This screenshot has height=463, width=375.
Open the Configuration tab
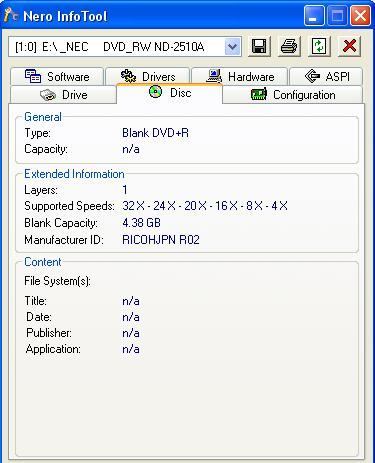tap(292, 95)
